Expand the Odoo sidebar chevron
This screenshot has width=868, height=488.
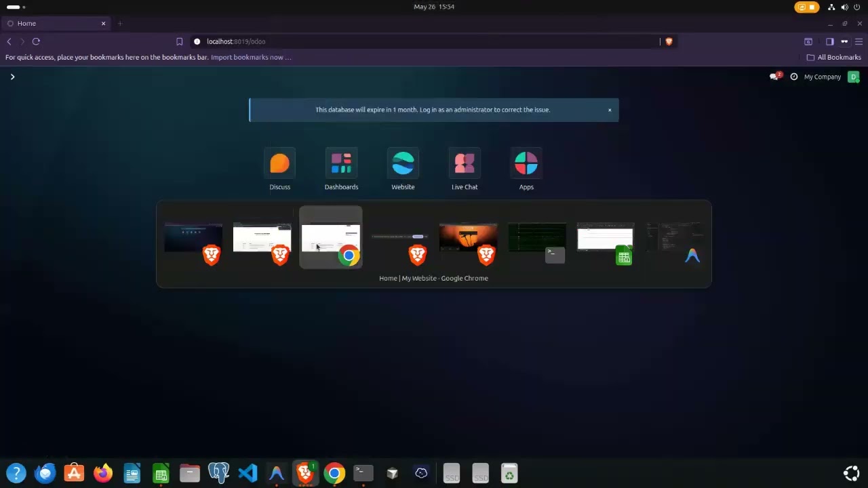[12, 77]
